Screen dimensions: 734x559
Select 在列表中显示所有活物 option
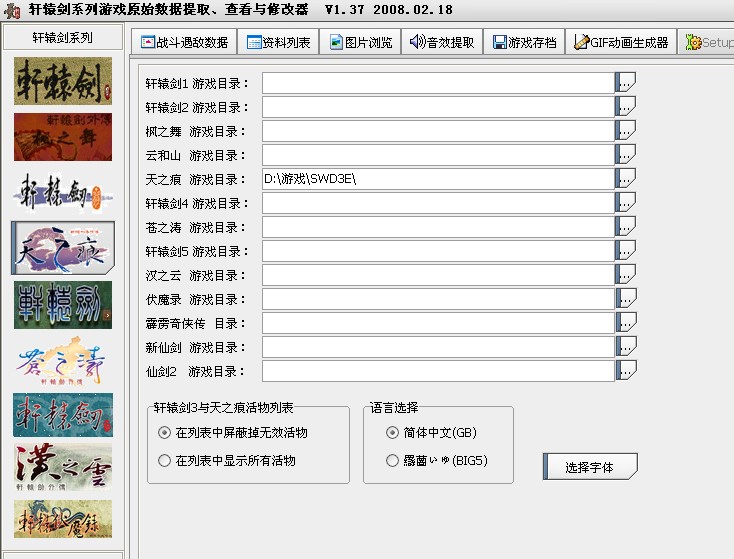(227, 461)
